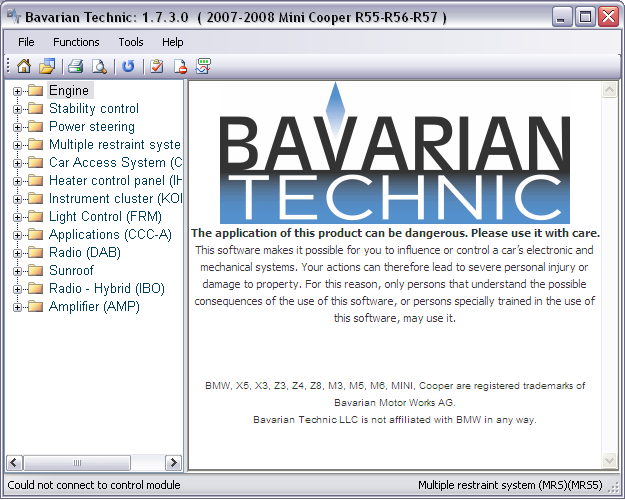Click the Light Control (FRM) folder icon
The width and height of the screenshot is (625, 500).
[35, 217]
